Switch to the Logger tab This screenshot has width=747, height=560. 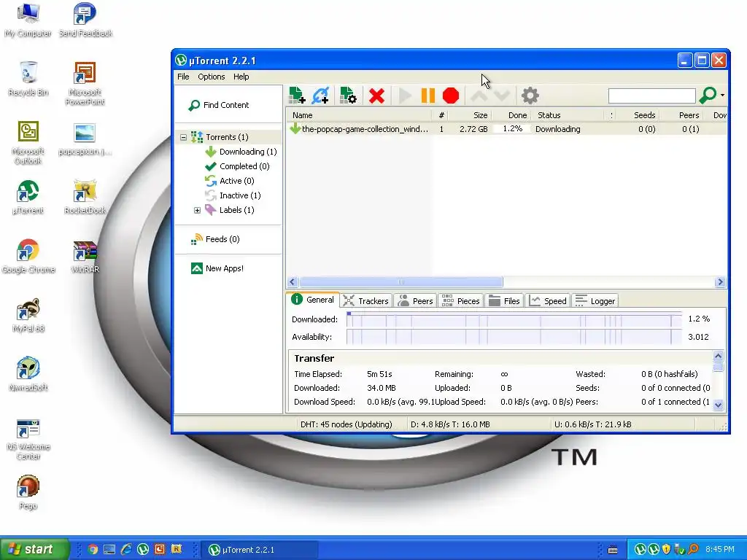[x=595, y=301]
